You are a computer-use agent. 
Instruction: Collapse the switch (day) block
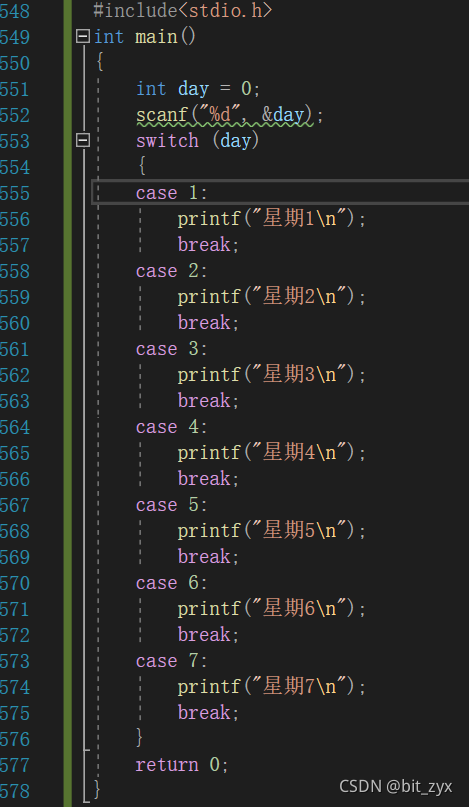[83, 140]
